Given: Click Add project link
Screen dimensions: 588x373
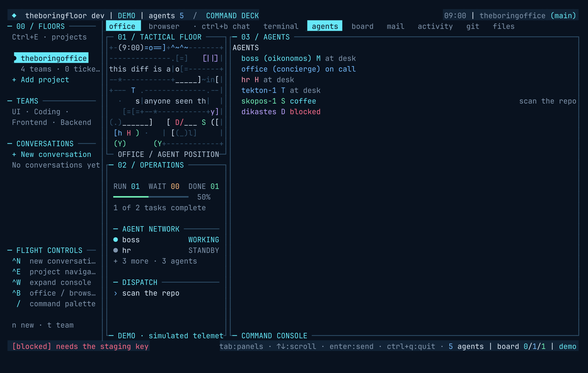Looking at the screenshot, I should [40, 80].
